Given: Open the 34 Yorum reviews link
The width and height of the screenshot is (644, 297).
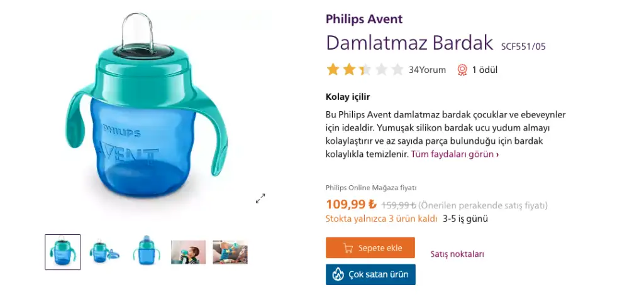Looking at the screenshot, I should [x=427, y=70].
